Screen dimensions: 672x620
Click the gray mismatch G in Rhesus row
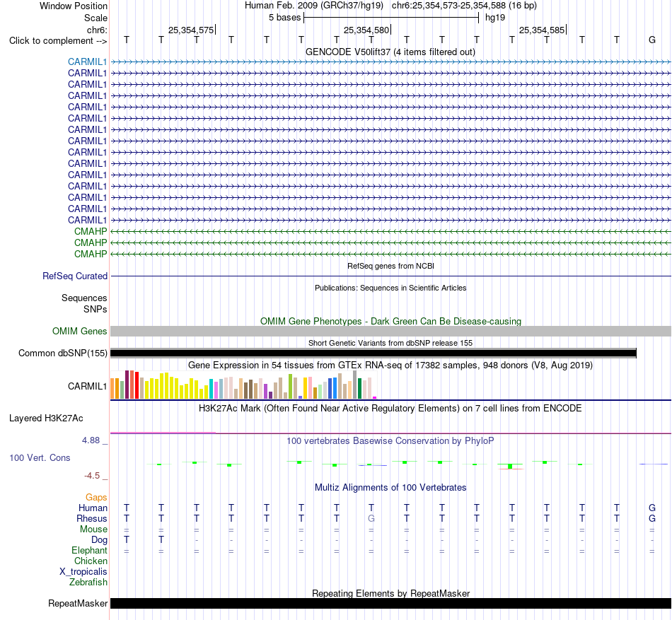[x=371, y=518]
